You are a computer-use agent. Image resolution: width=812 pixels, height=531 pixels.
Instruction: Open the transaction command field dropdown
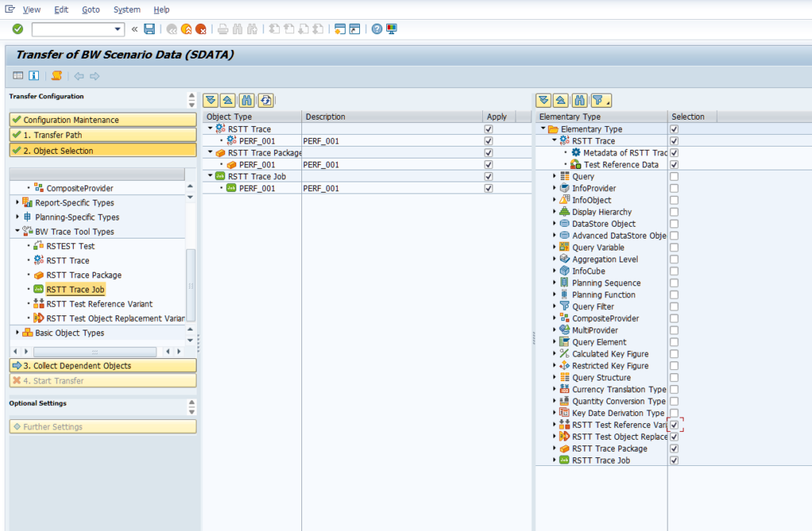[x=119, y=29]
